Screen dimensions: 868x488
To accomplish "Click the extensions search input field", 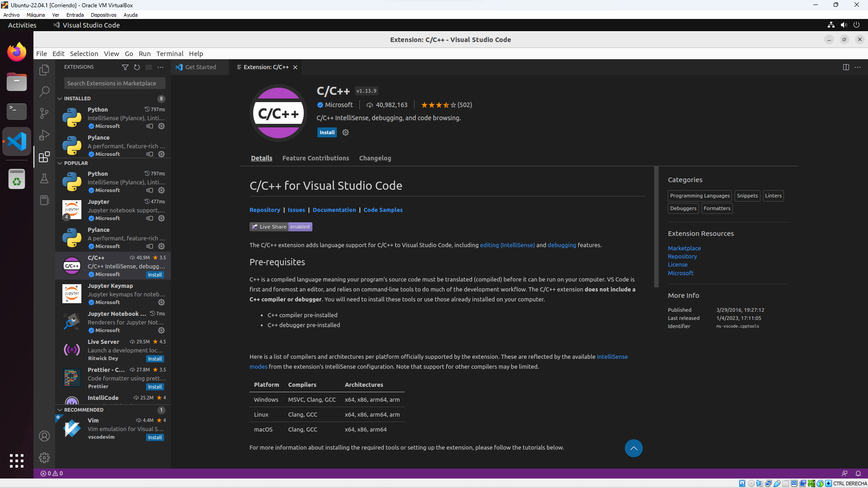I will 113,83.
